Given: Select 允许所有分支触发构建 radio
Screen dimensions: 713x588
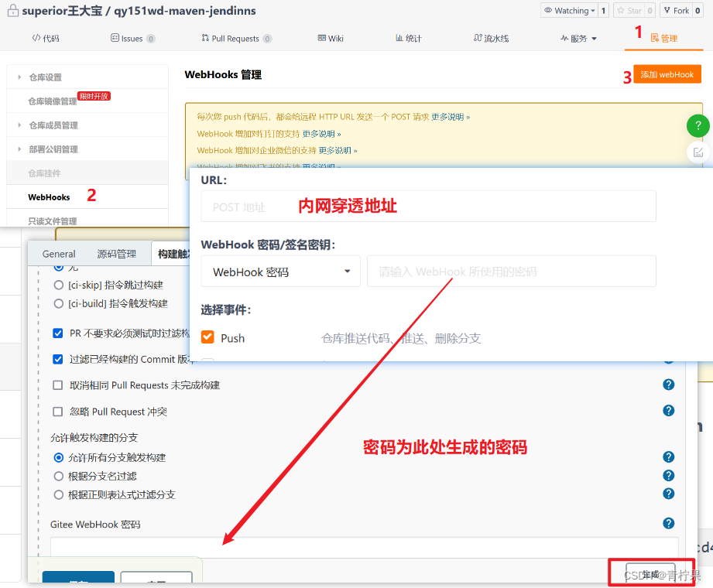Looking at the screenshot, I should coord(59,457).
